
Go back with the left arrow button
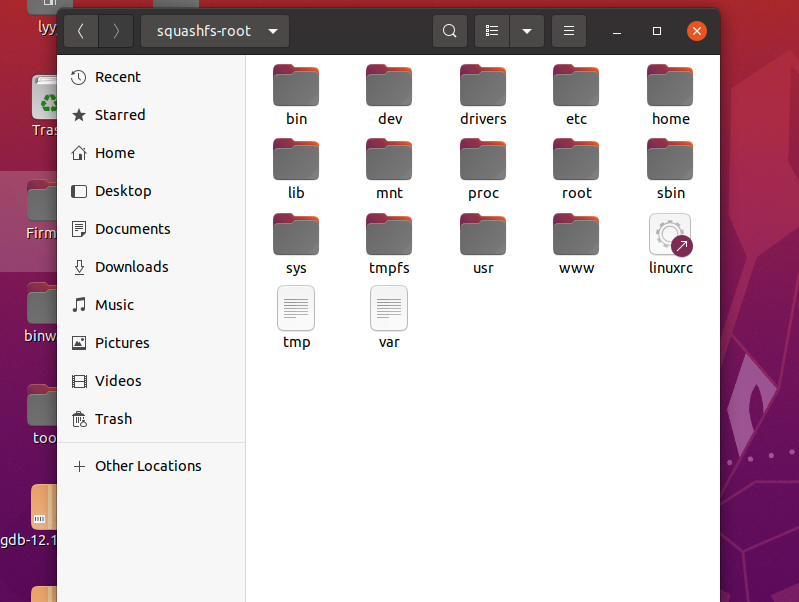coord(81,31)
